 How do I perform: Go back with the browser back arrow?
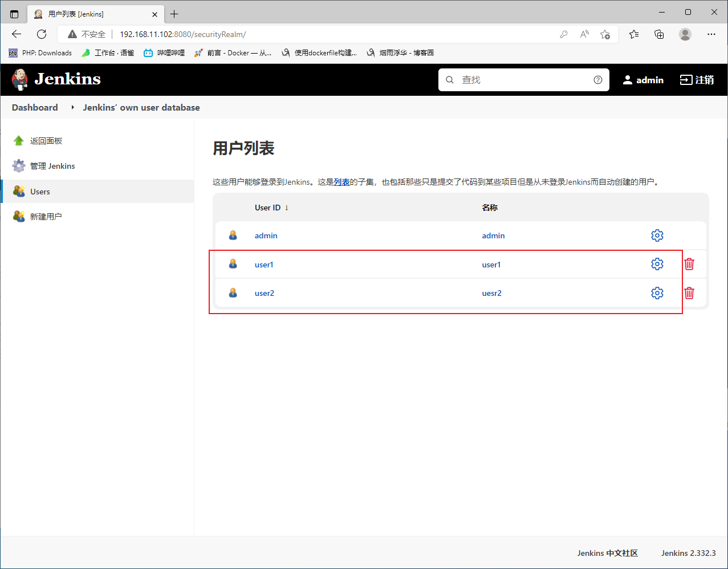[x=17, y=34]
